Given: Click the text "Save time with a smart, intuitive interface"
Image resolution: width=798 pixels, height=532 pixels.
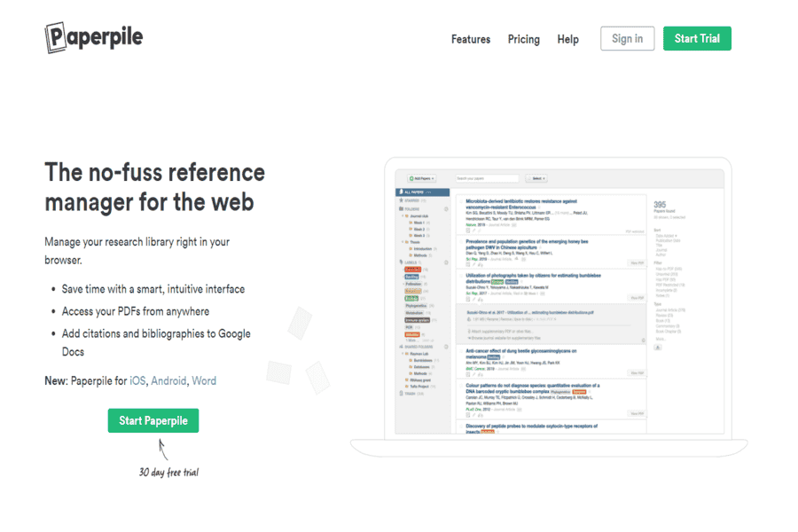Looking at the screenshot, I should [x=153, y=289].
